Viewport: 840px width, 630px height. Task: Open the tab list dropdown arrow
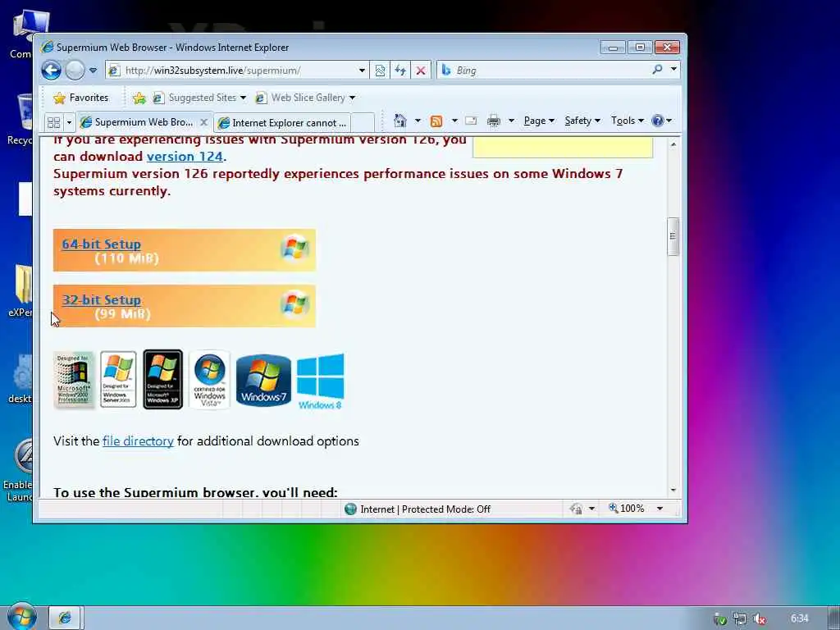(69, 123)
